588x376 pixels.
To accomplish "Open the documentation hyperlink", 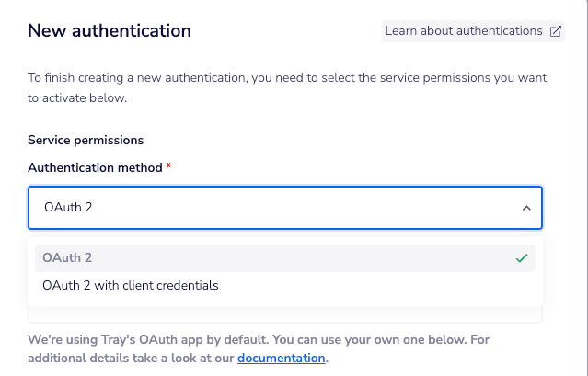I will pyautogui.click(x=281, y=358).
